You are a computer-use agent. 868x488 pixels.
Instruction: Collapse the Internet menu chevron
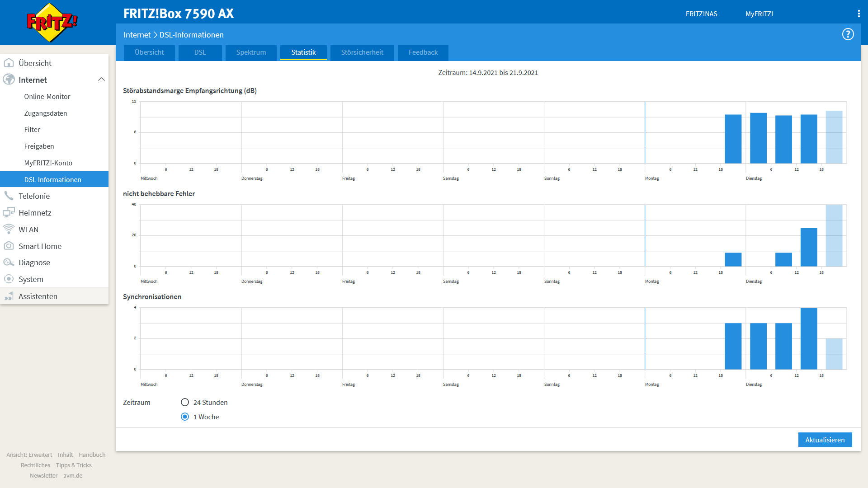pyautogui.click(x=101, y=80)
